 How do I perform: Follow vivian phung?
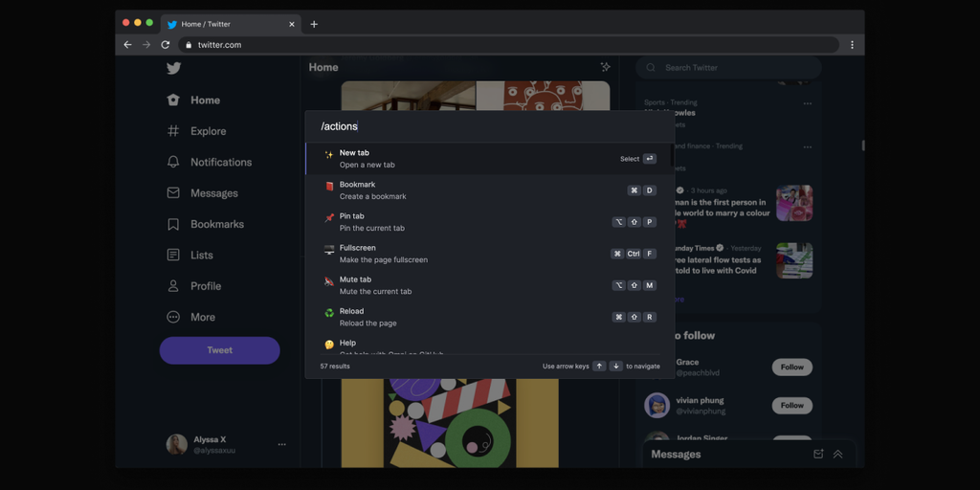[791, 406]
